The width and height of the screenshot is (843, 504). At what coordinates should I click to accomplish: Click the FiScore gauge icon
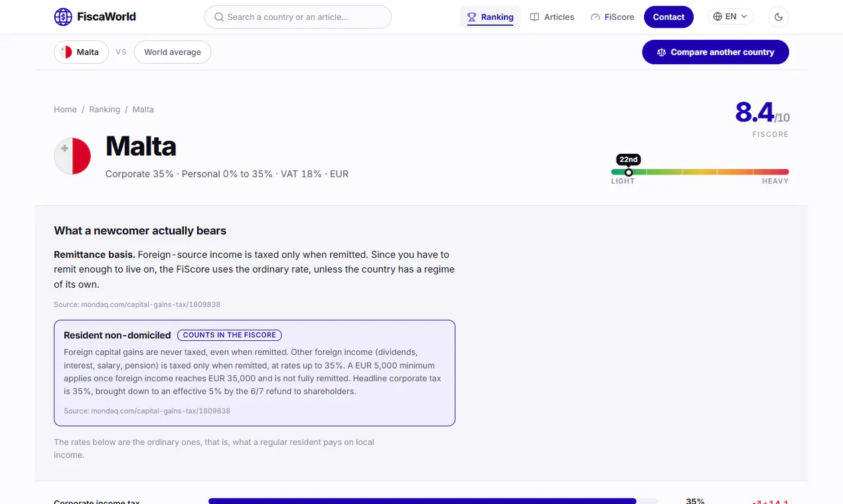[595, 17]
